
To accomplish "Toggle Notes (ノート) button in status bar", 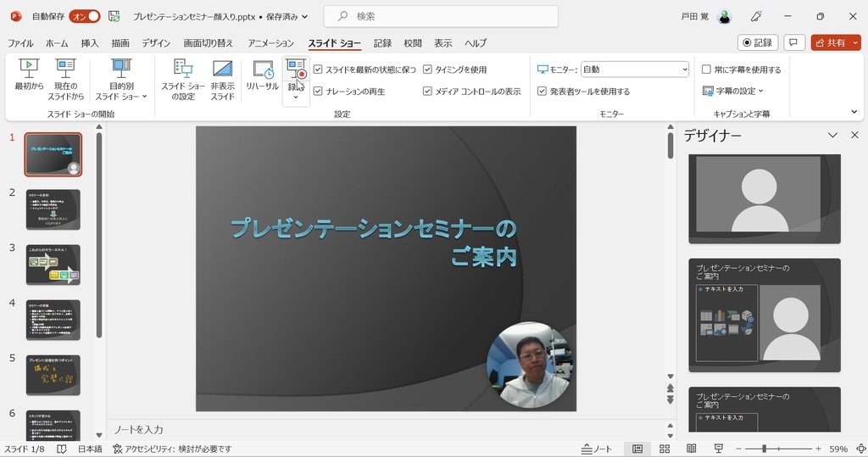I will (x=597, y=449).
